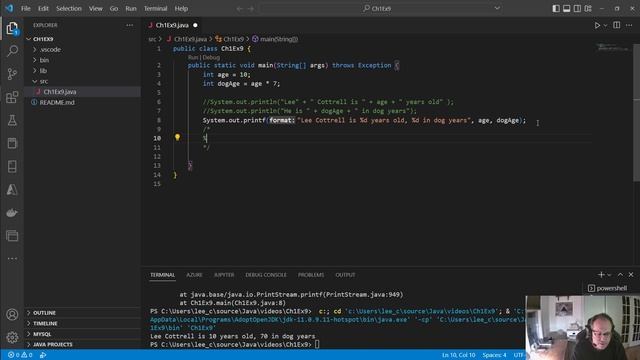
Task: Close the terminal panel
Action: (631, 275)
